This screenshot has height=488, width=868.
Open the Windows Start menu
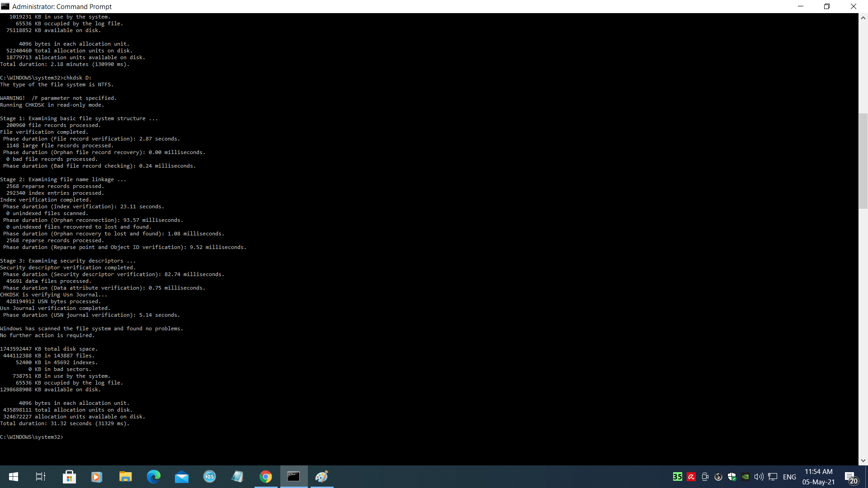[14, 477]
